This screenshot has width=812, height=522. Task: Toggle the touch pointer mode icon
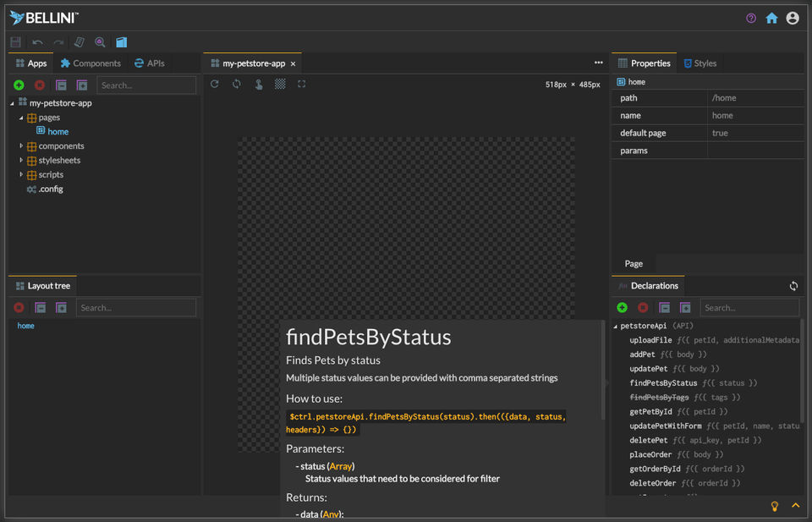point(259,85)
